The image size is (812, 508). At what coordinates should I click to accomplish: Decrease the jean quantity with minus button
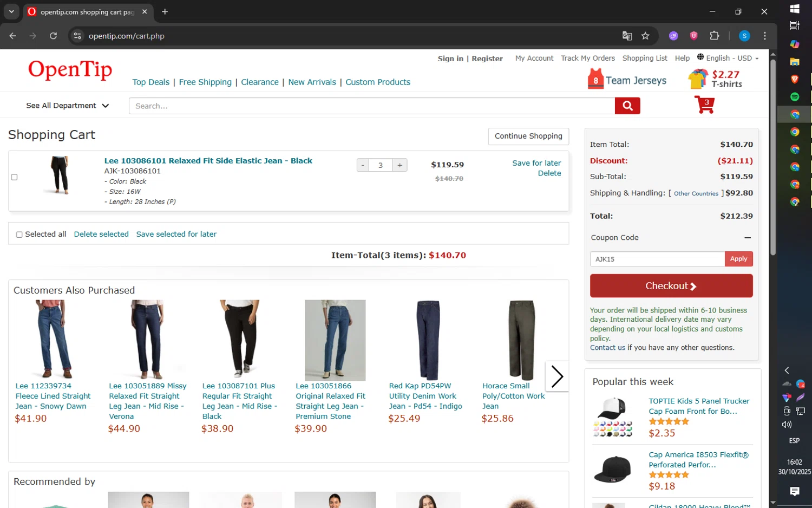click(363, 165)
